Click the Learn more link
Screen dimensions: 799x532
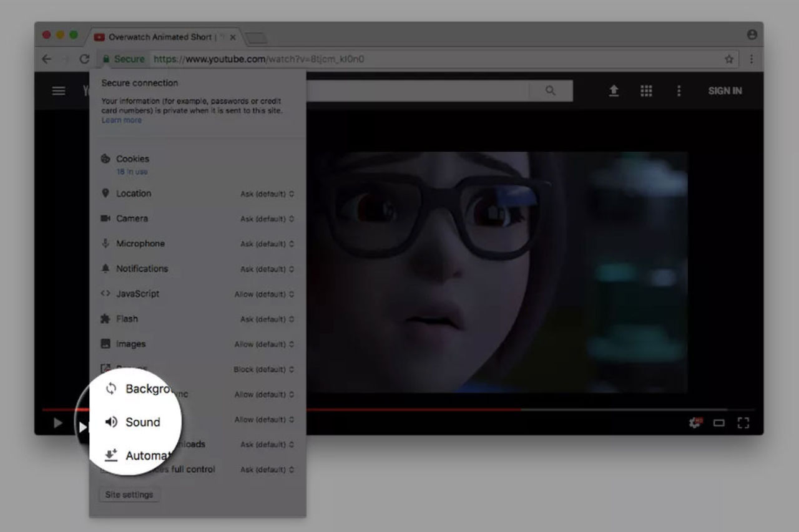coord(121,120)
